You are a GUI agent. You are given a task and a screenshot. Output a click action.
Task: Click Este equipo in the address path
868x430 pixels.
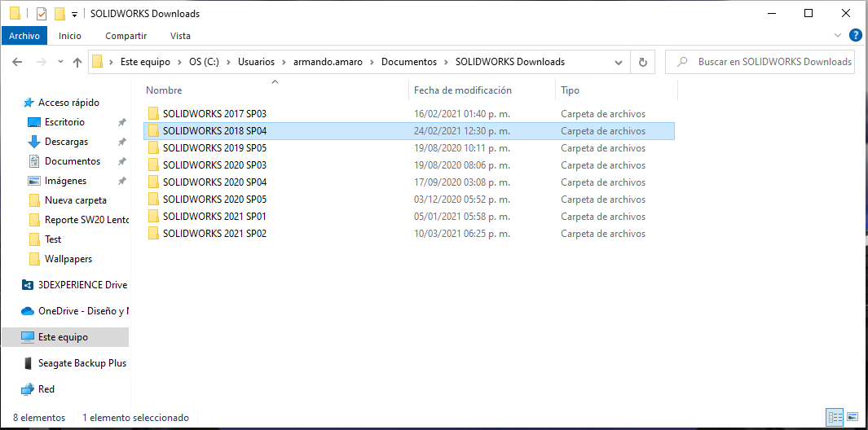[x=146, y=62]
